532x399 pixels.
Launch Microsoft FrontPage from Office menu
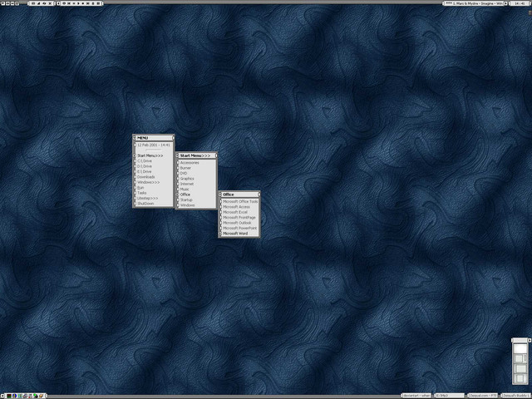239,218
